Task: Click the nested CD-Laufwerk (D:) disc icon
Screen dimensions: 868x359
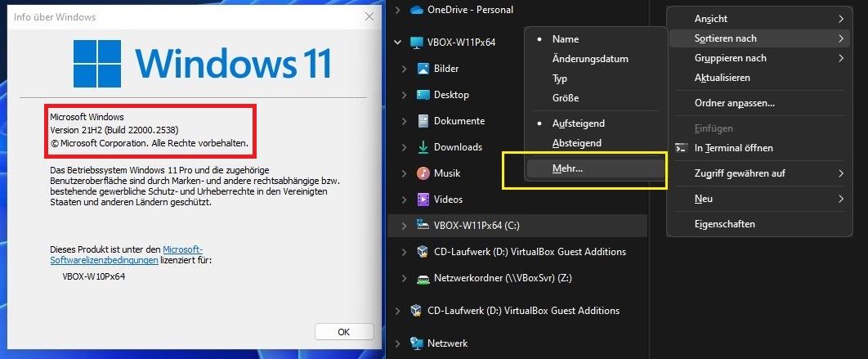Action: click(x=423, y=252)
